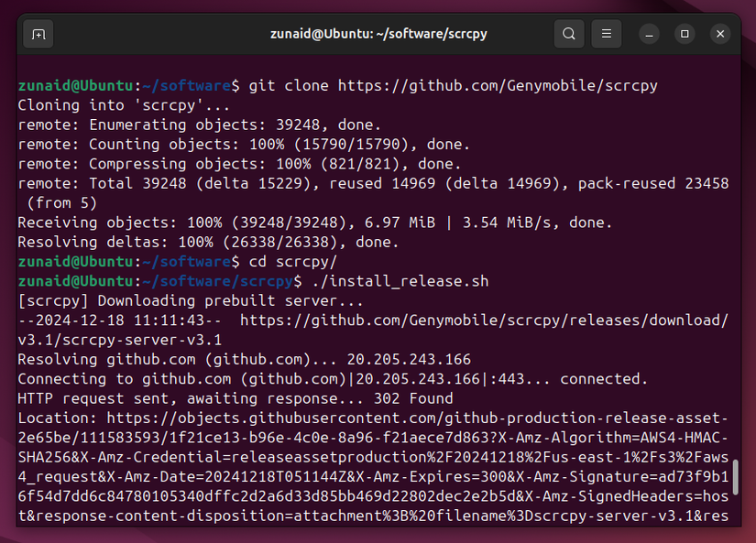Click the magnifying glass to find text
The height and width of the screenshot is (543, 756).
tap(568, 33)
